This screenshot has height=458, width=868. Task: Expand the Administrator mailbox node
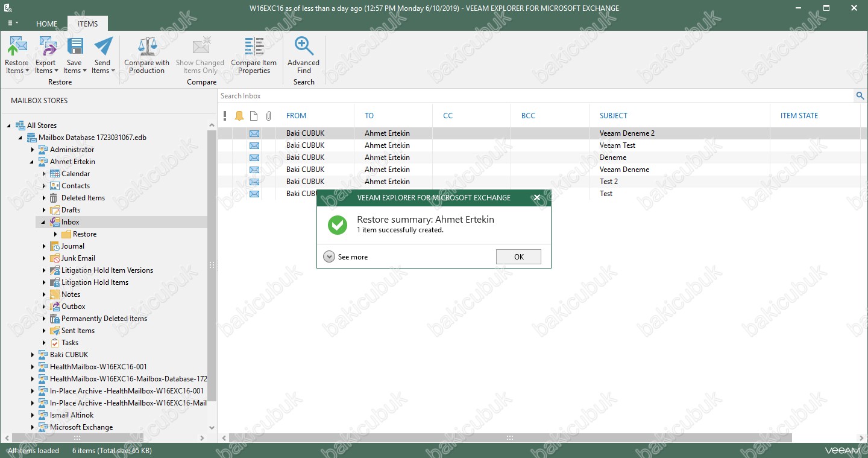coord(33,150)
